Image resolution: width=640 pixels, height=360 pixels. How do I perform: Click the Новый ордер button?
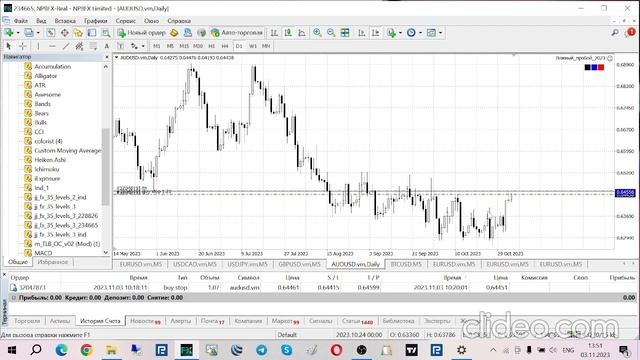[142, 33]
